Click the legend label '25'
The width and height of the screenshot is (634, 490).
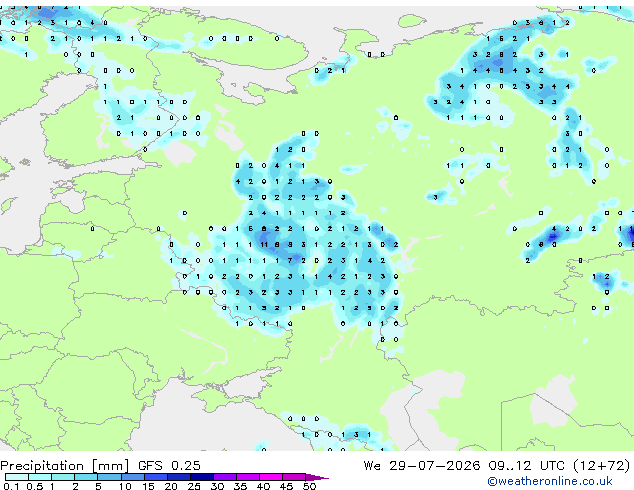click(x=194, y=486)
